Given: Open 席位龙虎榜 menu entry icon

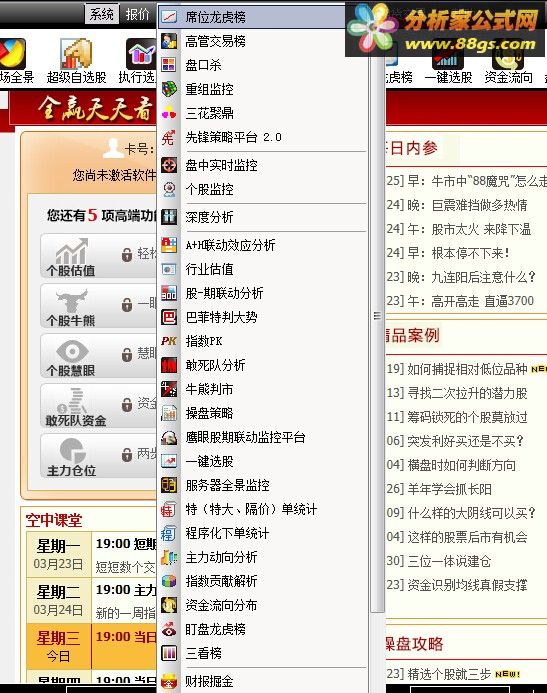Looking at the screenshot, I should pos(169,17).
